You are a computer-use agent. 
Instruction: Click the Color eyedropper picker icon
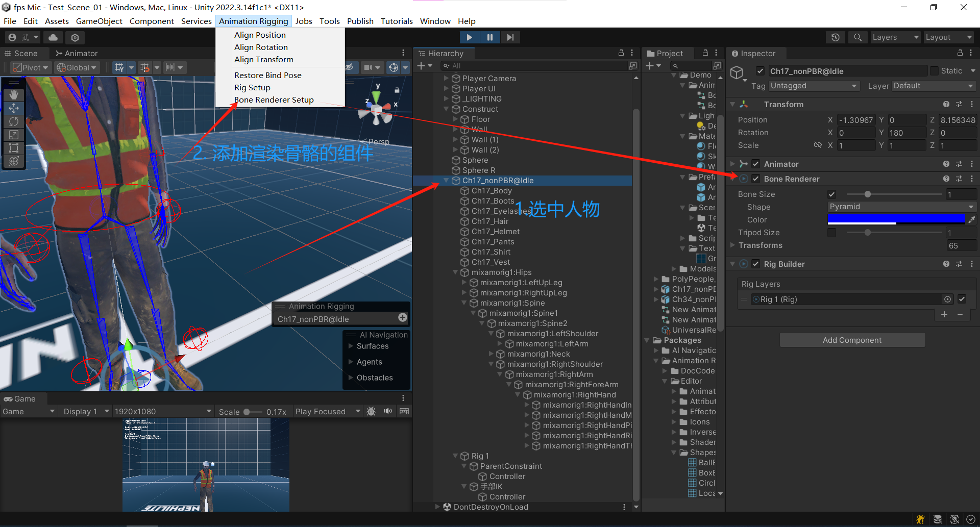pyautogui.click(x=972, y=220)
